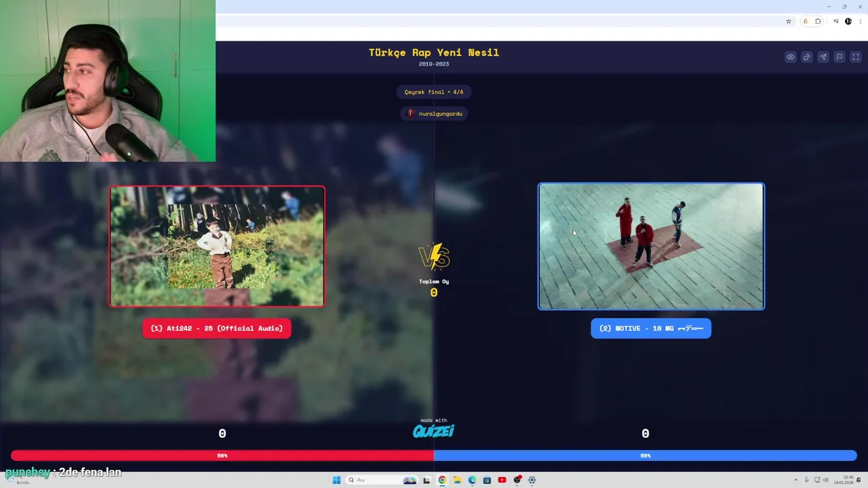The width and height of the screenshot is (868, 488).
Task: Click the 2019-2023 subtitle text
Action: coord(434,64)
